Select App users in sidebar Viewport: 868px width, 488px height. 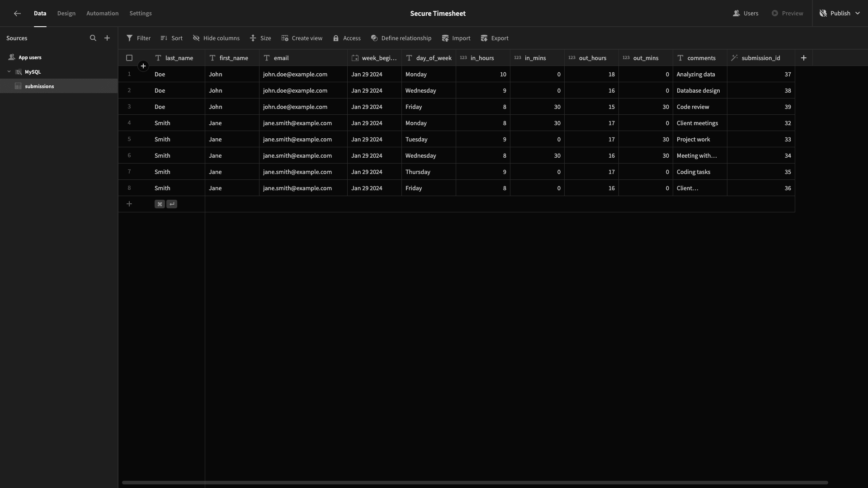click(59, 57)
